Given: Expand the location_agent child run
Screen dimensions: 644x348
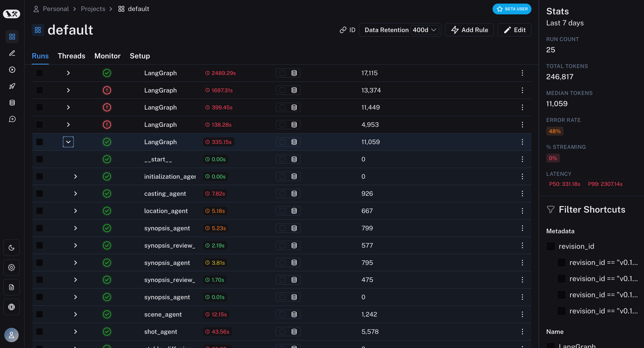Looking at the screenshot, I should click(x=76, y=211).
